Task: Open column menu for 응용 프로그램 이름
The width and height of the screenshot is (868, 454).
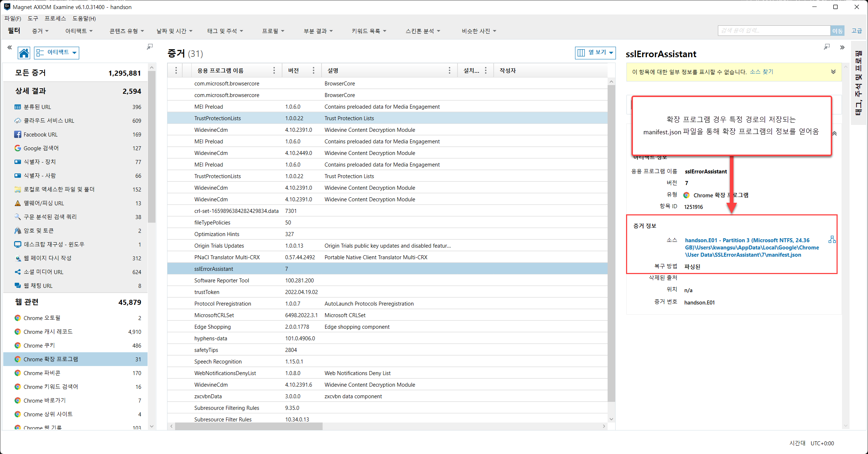Action: coord(274,70)
